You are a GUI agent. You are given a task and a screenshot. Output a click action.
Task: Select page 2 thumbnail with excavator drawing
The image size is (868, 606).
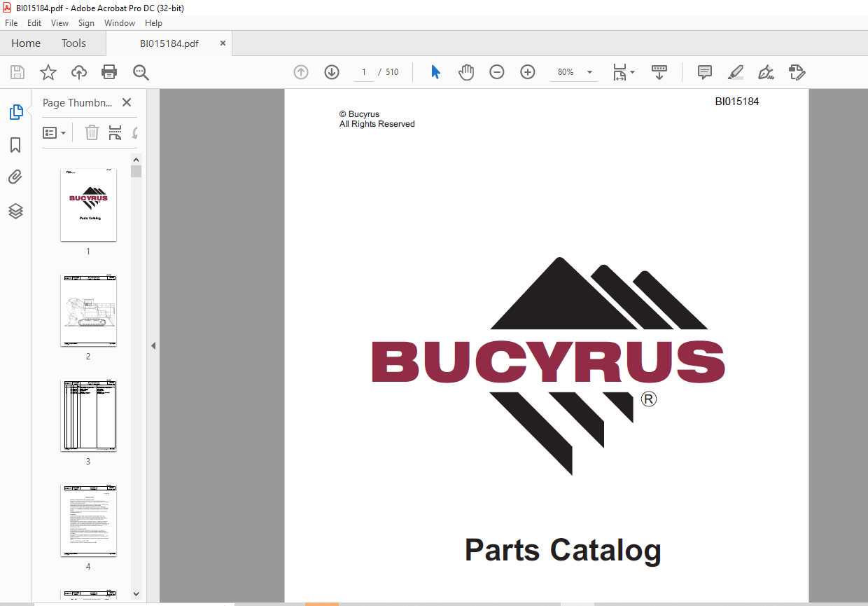coord(88,310)
